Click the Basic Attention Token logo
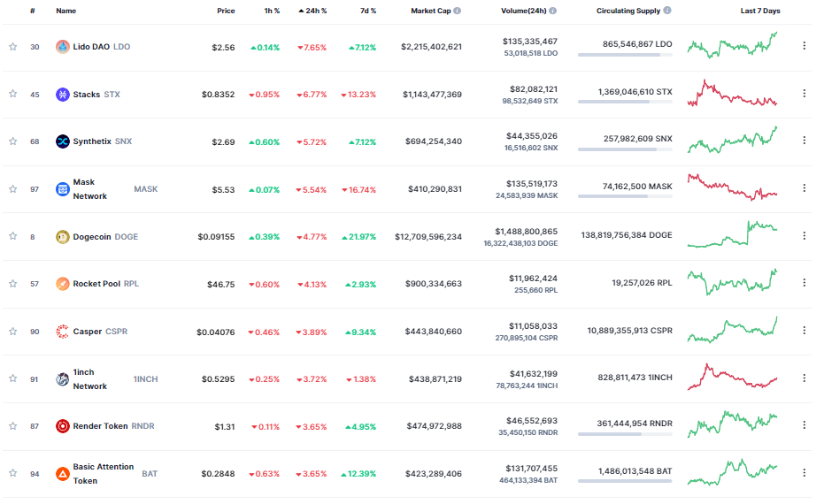Screen dimensions: 824x504 point(63,474)
